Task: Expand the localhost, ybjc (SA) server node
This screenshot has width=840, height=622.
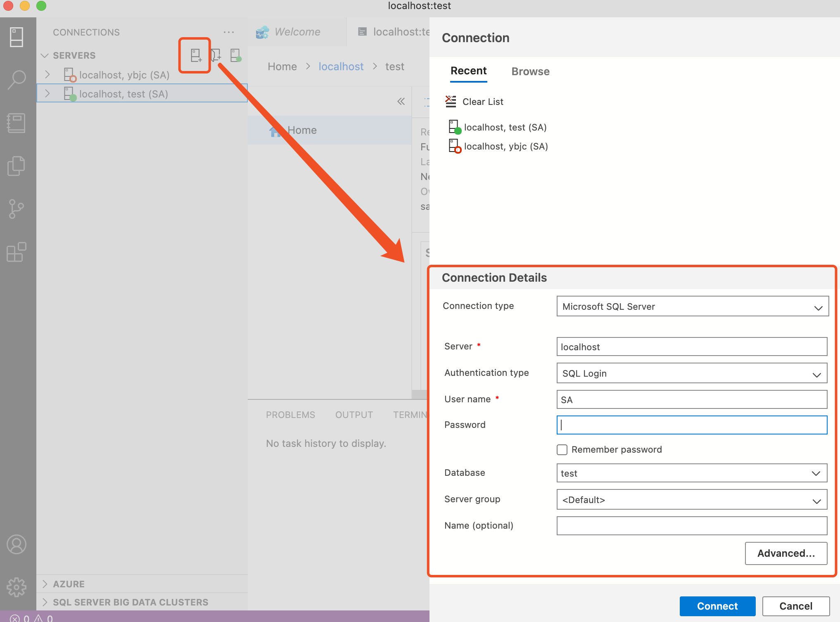Action: coord(47,75)
